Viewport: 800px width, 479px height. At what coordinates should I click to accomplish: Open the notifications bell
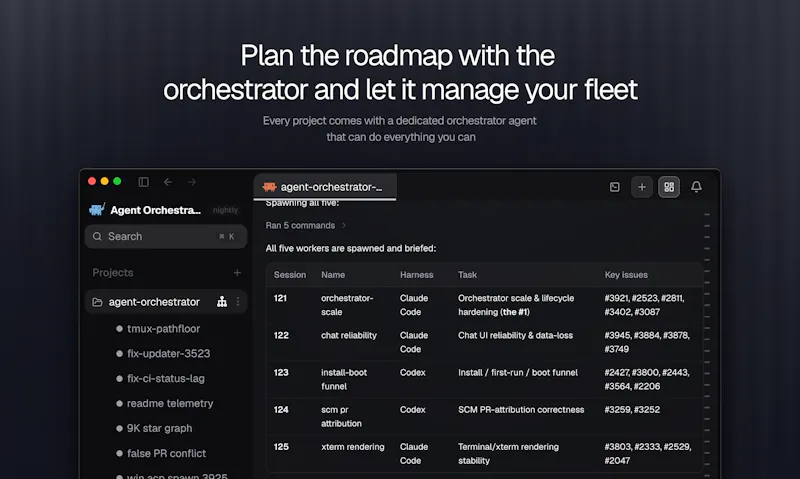tap(696, 187)
